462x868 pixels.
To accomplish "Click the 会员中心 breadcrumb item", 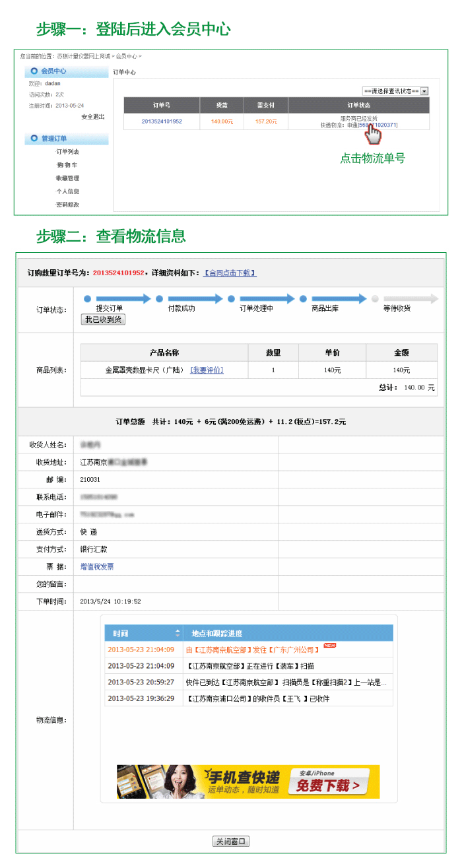I will (126, 57).
